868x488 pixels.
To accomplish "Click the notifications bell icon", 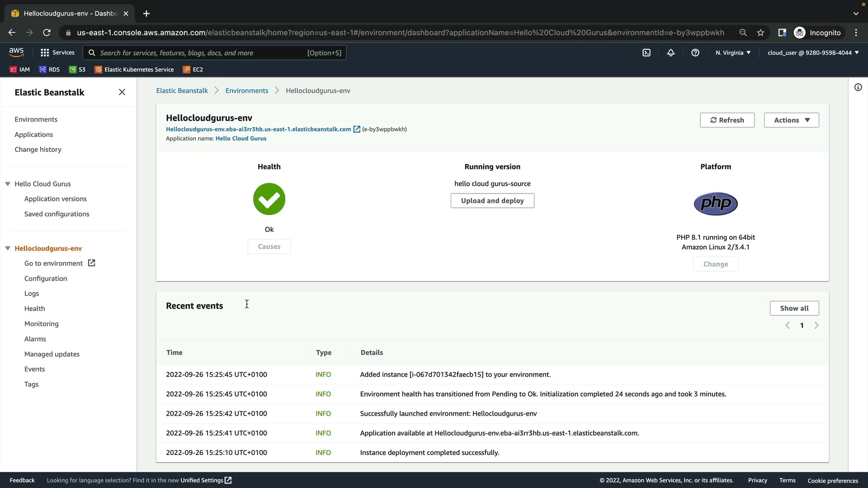I will coord(671,53).
